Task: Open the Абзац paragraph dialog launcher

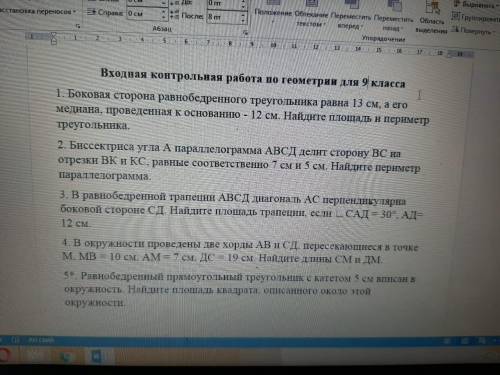Action: (x=245, y=33)
